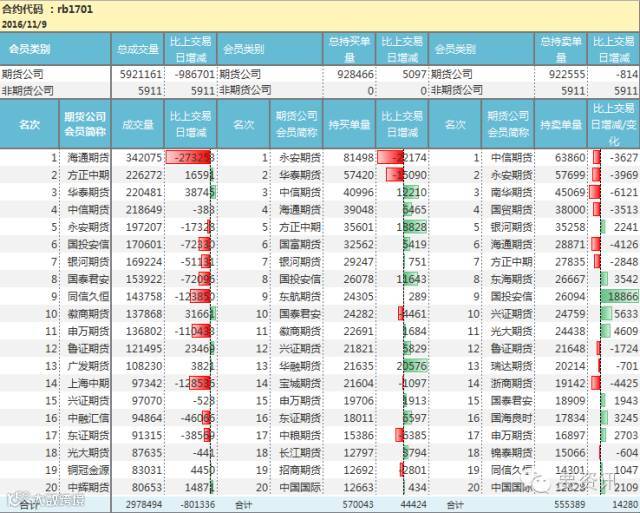
Task: Click volume cell 226272
Action: click(144, 175)
